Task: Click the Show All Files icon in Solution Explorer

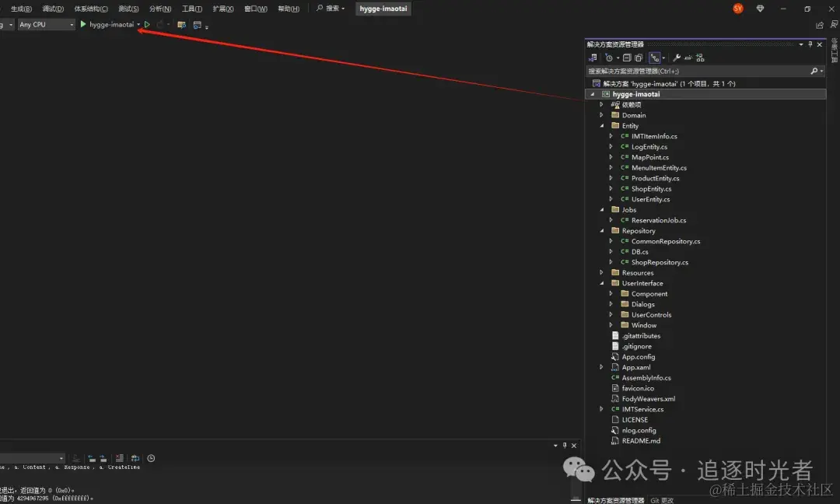Action: 639,58
